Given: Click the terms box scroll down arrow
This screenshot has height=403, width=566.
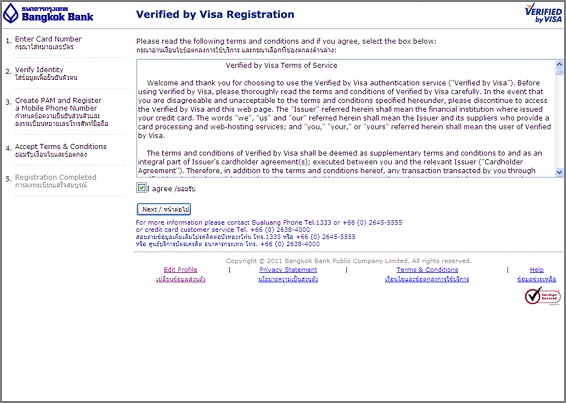Looking at the screenshot, I should (559, 172).
